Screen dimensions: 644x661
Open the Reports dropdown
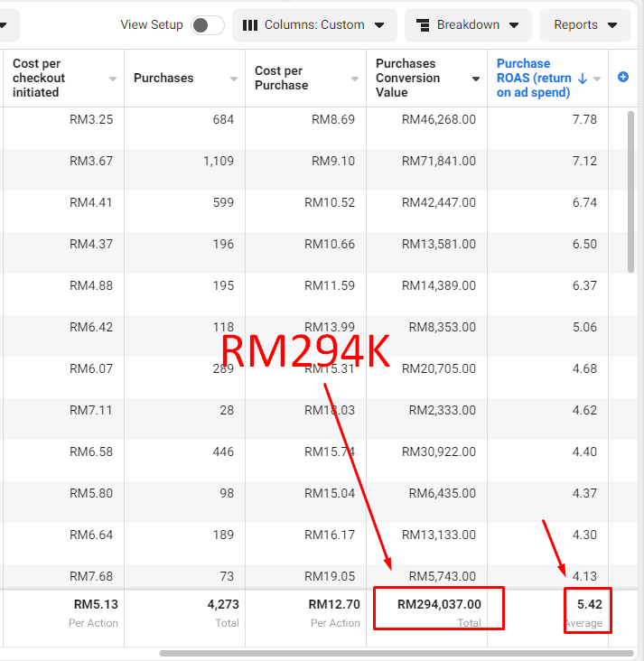point(584,25)
